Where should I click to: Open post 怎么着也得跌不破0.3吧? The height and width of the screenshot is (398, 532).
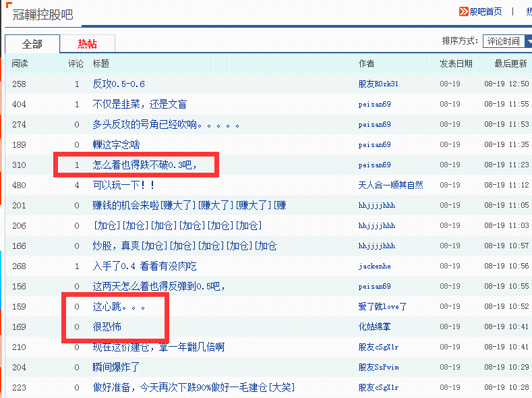click(144, 165)
